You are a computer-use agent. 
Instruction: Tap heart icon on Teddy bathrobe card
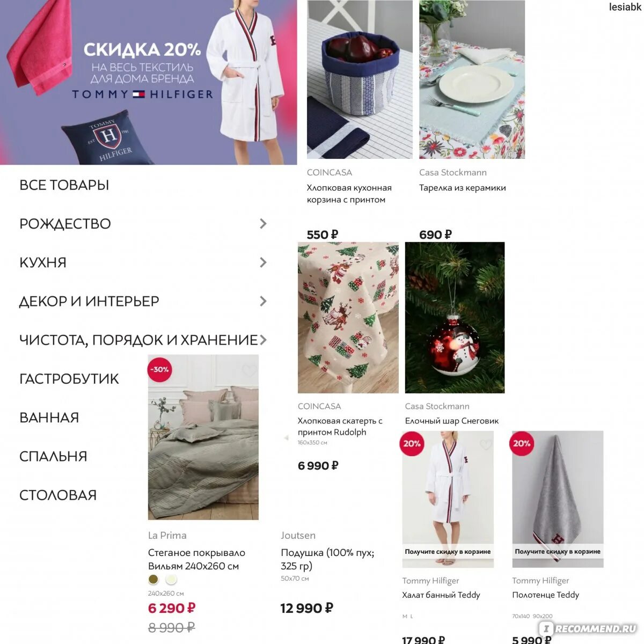[486, 444]
